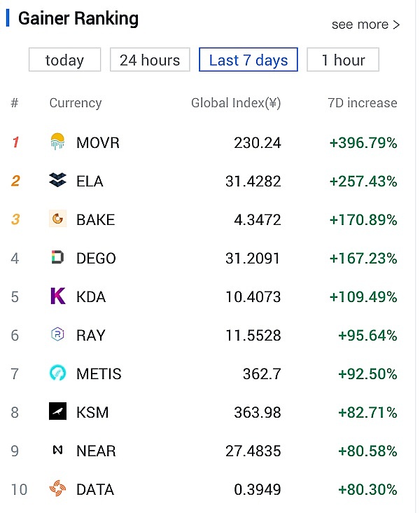Click the Currency column header
Viewport: 420px width, 513px height.
click(x=76, y=103)
